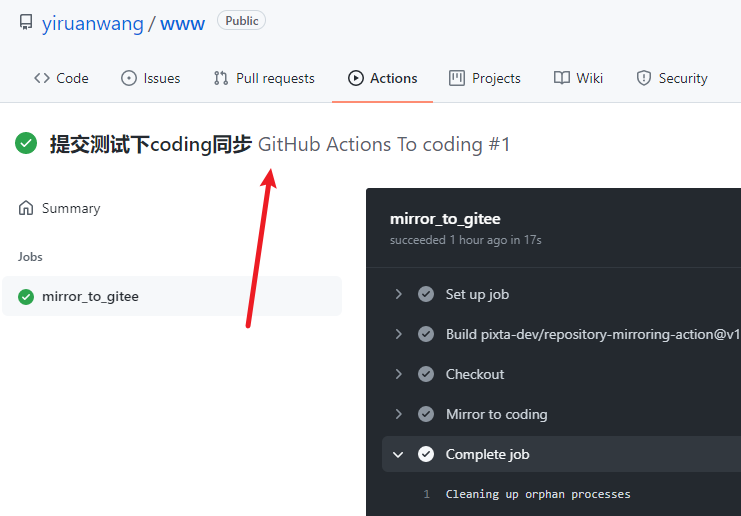The image size is (741, 516).
Task: Click the repository book icon beside yiruanwang
Action: 26,23
